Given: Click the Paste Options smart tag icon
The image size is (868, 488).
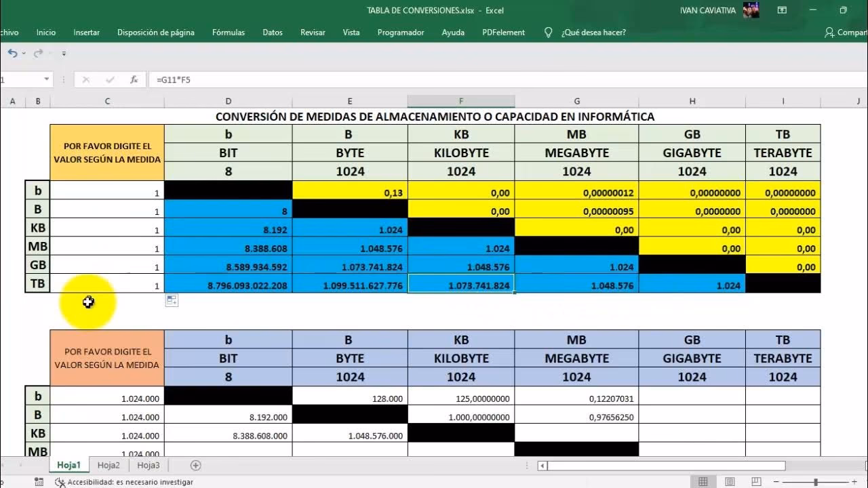Looking at the screenshot, I should pyautogui.click(x=172, y=300).
